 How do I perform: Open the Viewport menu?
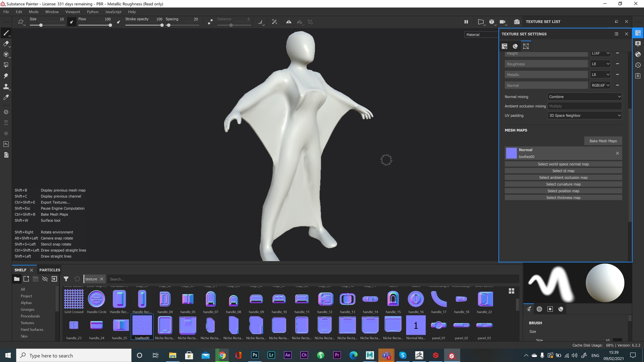pyautogui.click(x=73, y=12)
